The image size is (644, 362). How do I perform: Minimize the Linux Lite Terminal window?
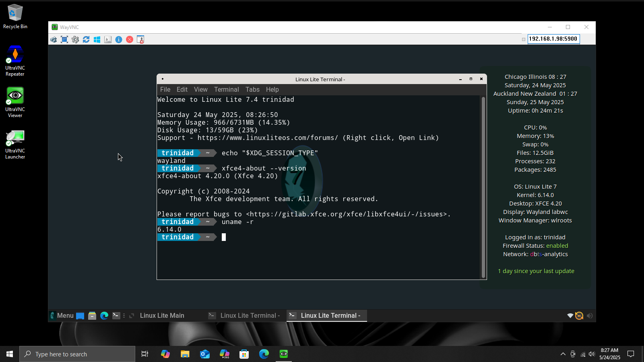coord(460,79)
